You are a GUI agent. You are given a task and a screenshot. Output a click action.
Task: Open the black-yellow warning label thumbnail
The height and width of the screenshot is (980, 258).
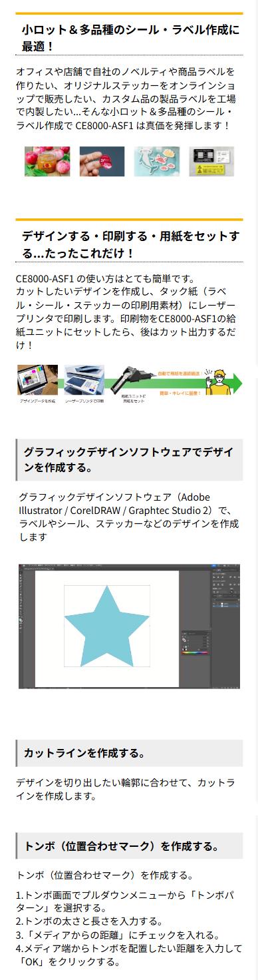pos(211,161)
